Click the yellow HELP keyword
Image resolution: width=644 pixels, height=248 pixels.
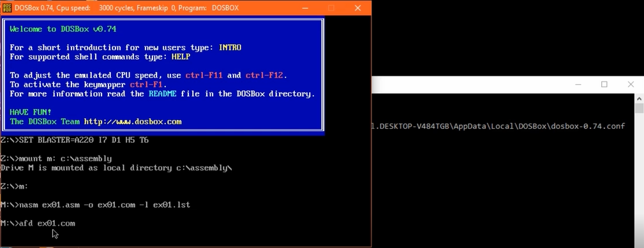click(x=181, y=57)
